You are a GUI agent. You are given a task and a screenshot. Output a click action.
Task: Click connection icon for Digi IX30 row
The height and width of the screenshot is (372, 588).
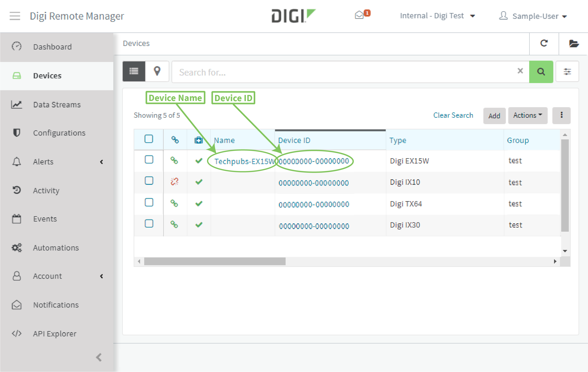click(174, 224)
